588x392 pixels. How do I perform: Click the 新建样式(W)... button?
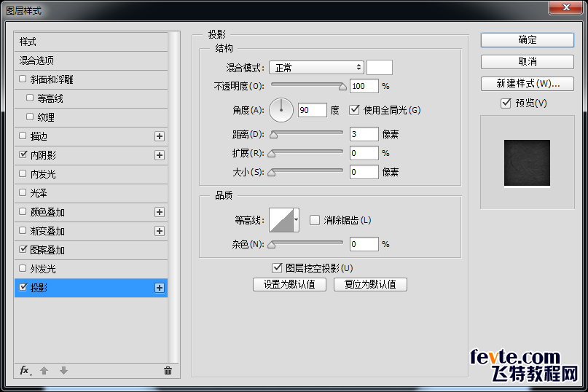pos(528,84)
